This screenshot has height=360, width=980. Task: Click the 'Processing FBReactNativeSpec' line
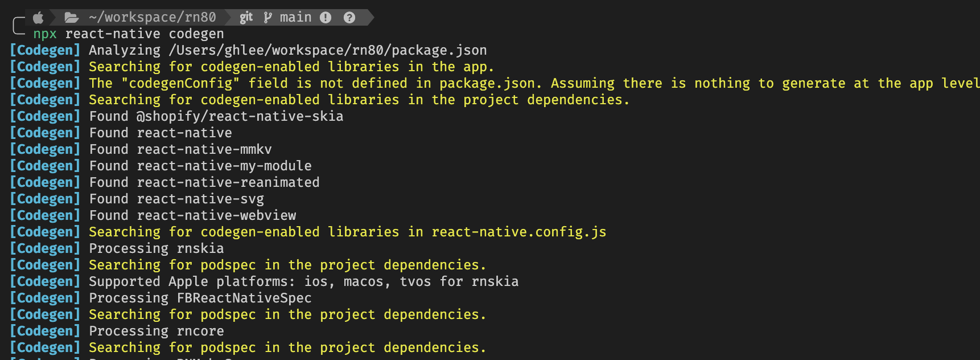200,298
